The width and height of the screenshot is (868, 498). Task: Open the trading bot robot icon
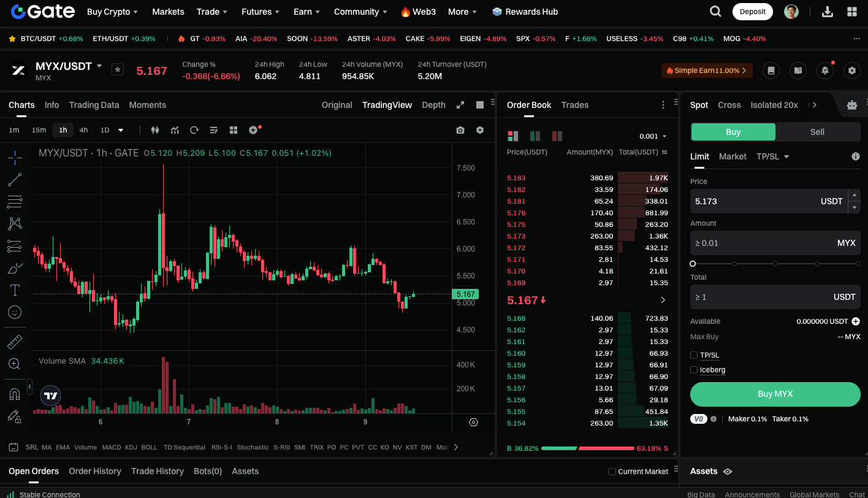[x=851, y=105]
